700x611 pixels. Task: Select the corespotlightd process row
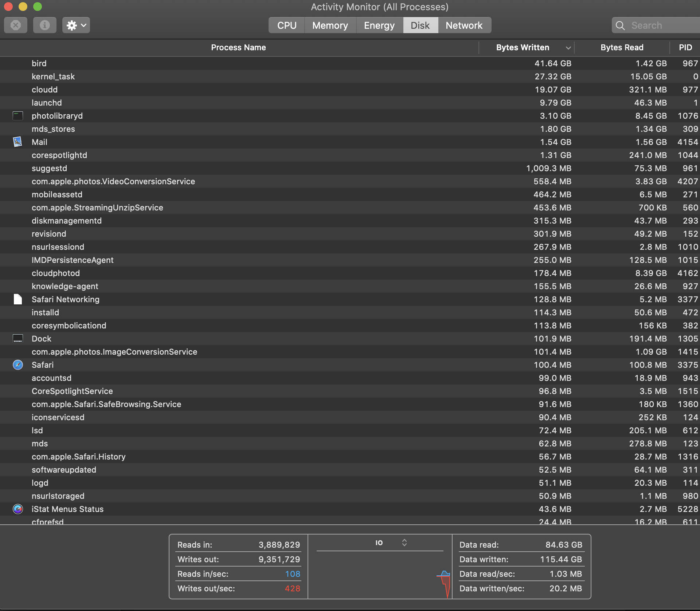(350, 155)
